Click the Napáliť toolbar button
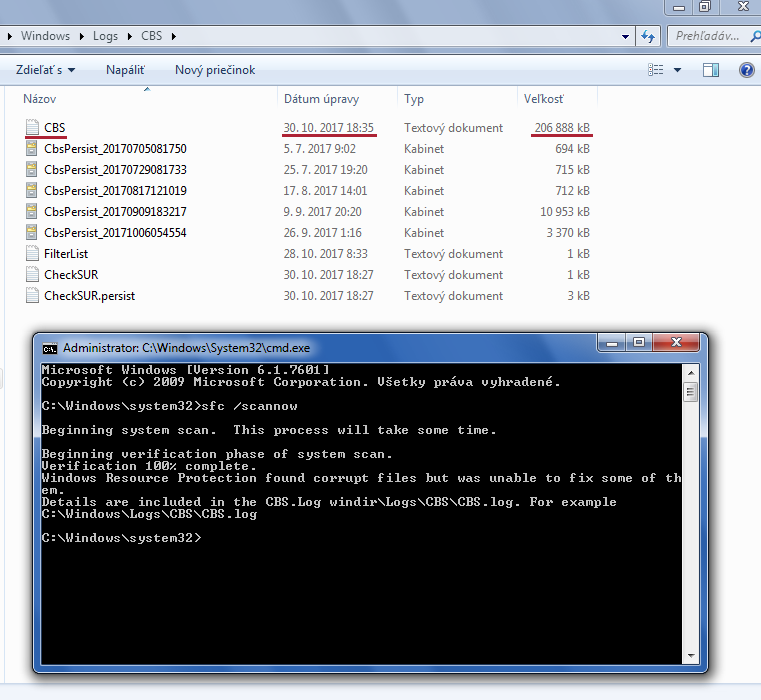The width and height of the screenshot is (761, 700). tap(125, 70)
